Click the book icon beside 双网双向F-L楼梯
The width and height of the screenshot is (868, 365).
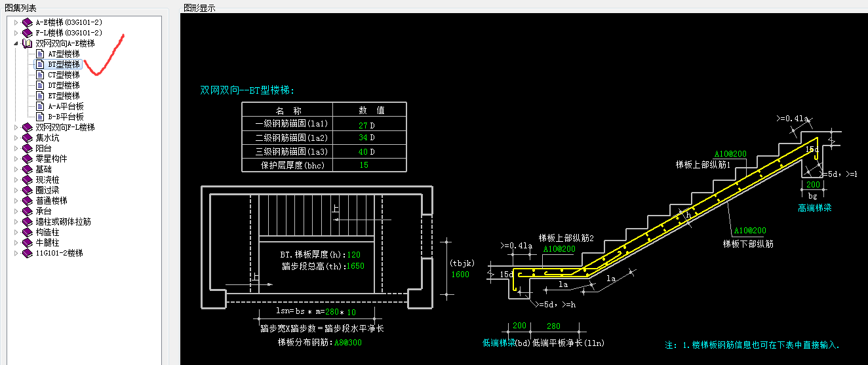click(x=28, y=127)
